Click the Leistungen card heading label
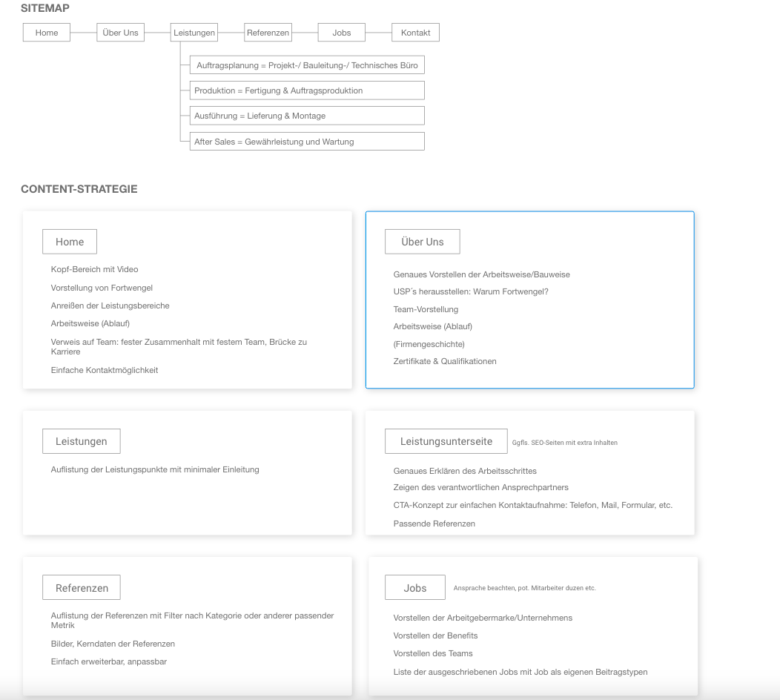Image resolution: width=780 pixels, height=700 pixels. pyautogui.click(x=82, y=441)
